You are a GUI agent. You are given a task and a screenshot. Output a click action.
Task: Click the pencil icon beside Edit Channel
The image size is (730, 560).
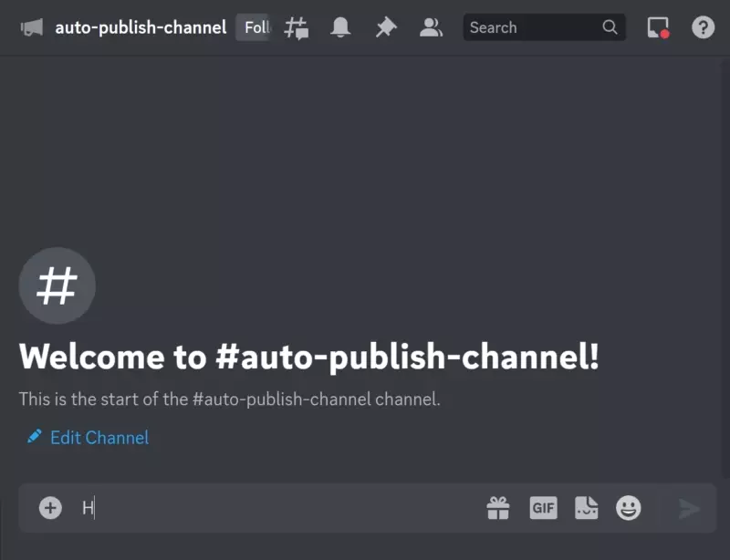(35, 437)
